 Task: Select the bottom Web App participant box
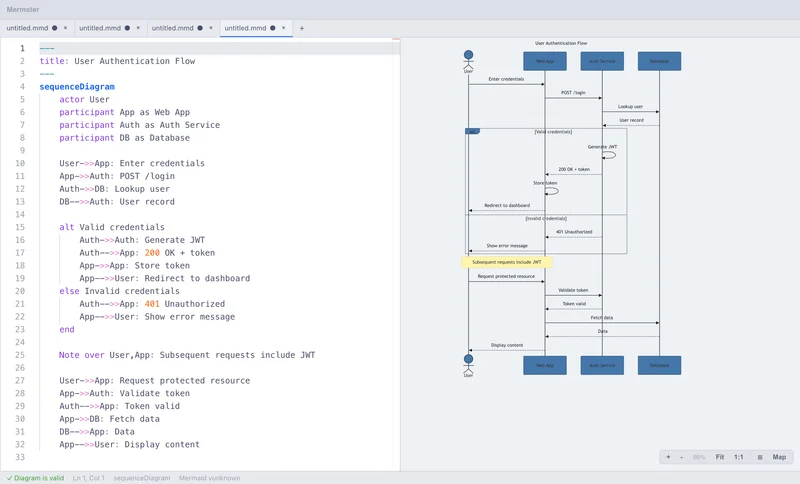tap(545, 365)
